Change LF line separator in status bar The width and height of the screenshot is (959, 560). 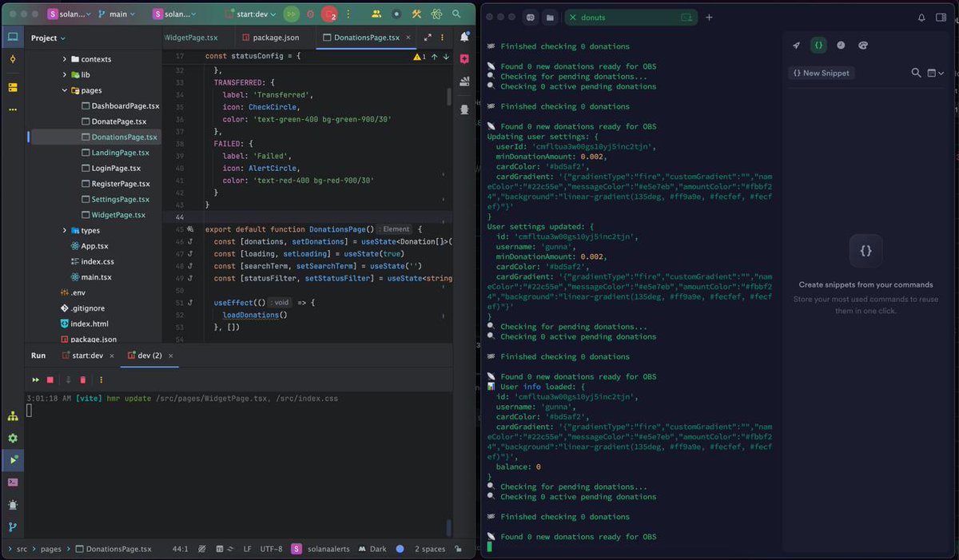point(248,549)
